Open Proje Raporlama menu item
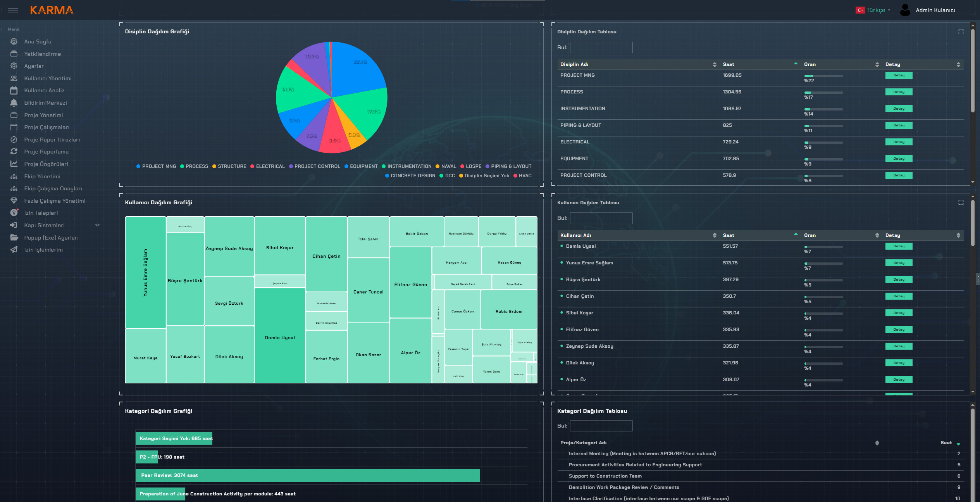Image resolution: width=980 pixels, height=502 pixels. point(46,152)
